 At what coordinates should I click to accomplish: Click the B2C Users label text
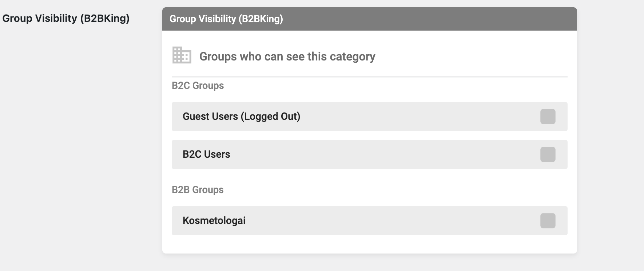tap(206, 154)
